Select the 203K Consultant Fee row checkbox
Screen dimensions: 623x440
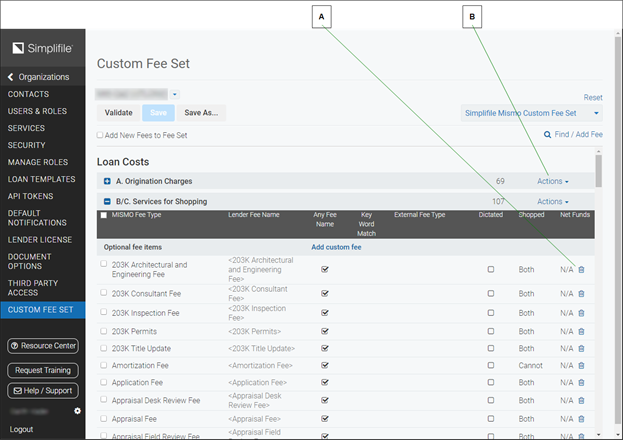(104, 293)
